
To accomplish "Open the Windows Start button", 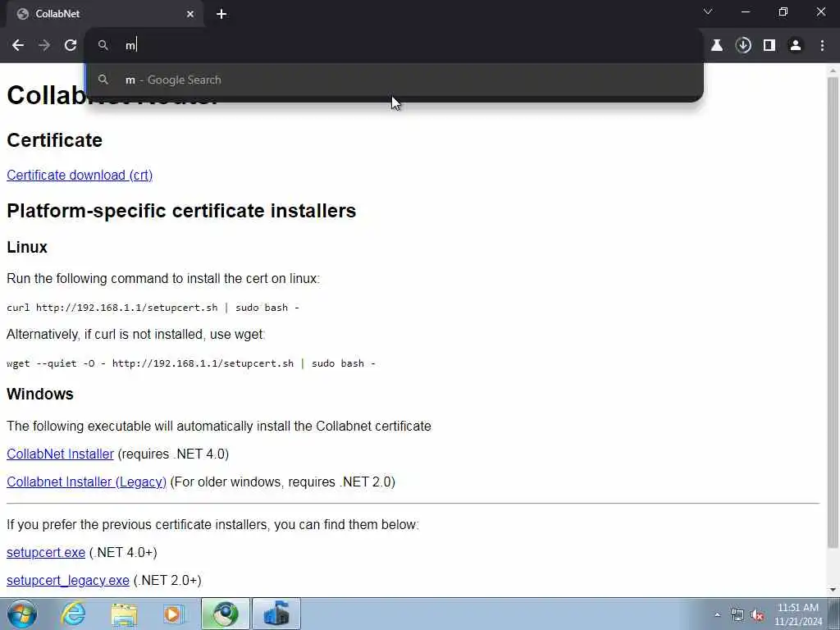I will pyautogui.click(x=22, y=614).
